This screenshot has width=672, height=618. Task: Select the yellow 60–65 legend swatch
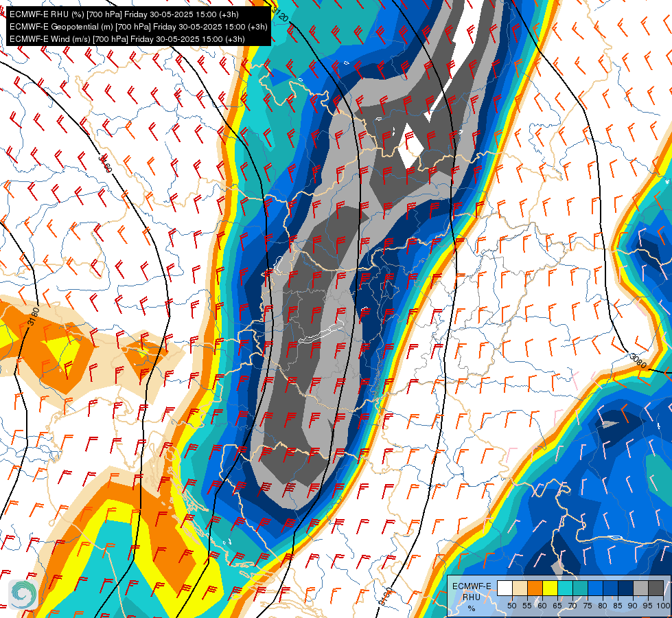(x=550, y=588)
